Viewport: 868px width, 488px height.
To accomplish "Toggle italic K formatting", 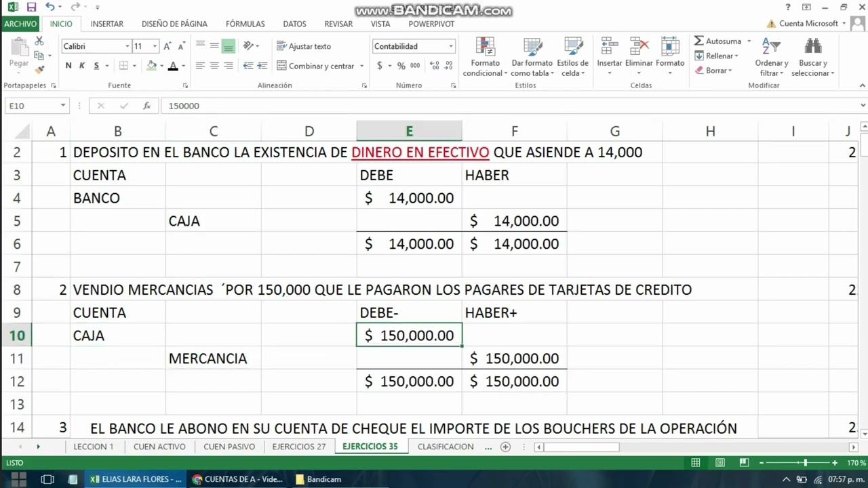I will [x=82, y=66].
